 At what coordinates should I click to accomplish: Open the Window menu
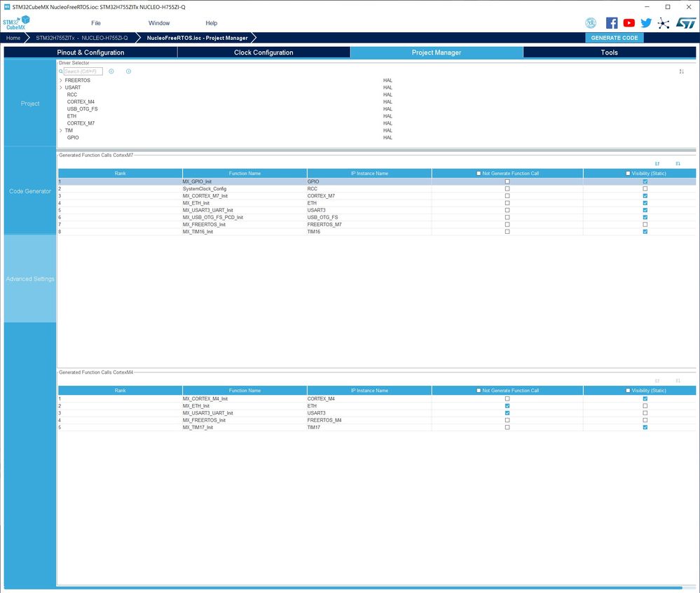pyautogui.click(x=159, y=23)
